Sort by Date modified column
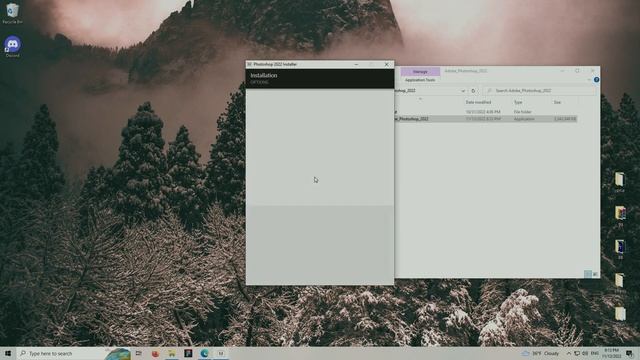This screenshot has height=360, width=640. coord(478,102)
